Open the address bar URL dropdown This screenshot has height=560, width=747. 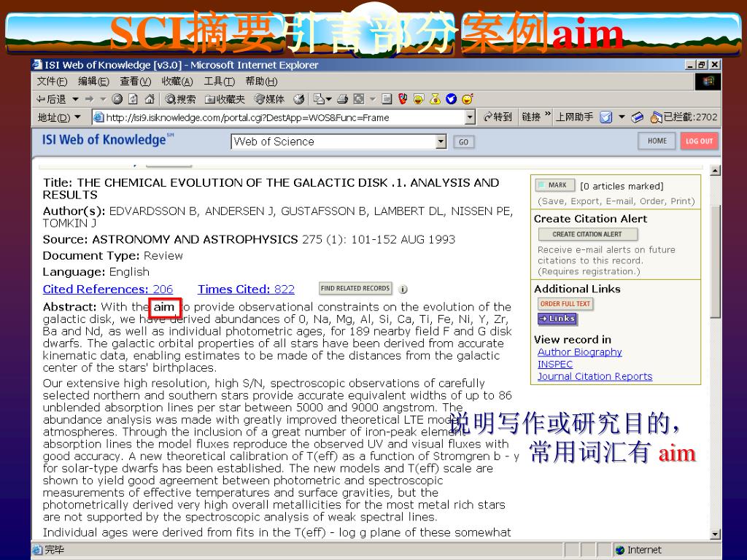click(x=471, y=117)
